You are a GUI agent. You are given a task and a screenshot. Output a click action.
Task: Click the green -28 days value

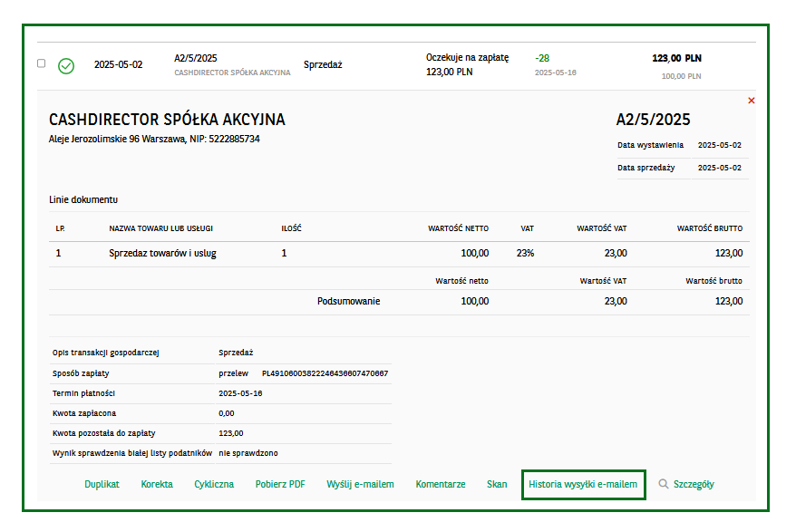pos(542,58)
